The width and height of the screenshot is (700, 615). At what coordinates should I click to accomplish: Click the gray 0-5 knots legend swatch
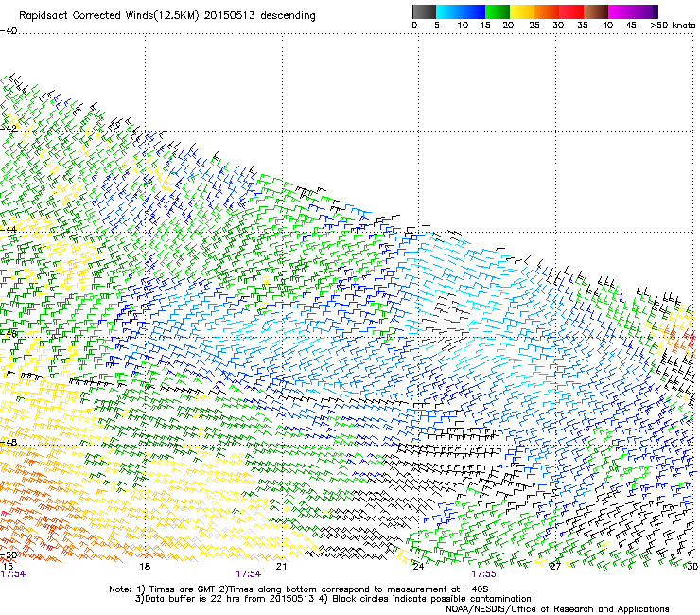[x=424, y=11]
